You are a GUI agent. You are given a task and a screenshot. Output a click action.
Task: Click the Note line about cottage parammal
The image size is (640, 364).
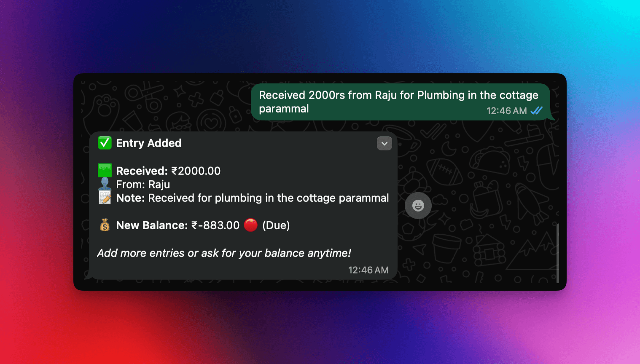point(252,198)
